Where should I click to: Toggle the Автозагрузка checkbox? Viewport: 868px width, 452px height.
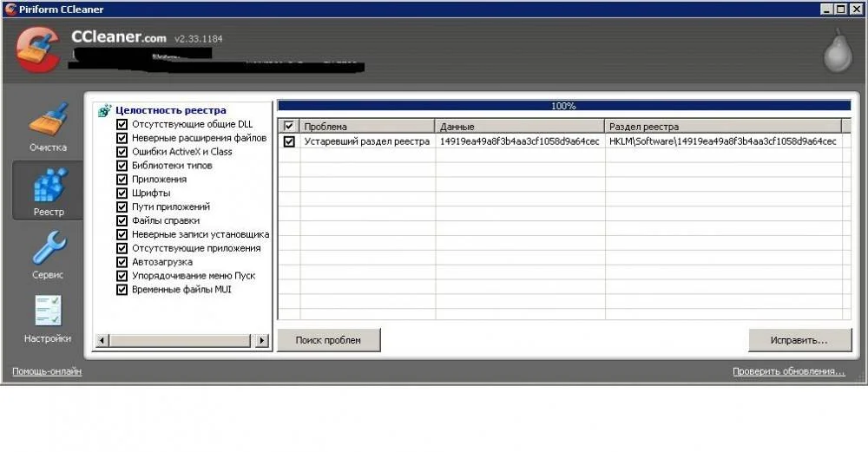pyautogui.click(x=122, y=262)
